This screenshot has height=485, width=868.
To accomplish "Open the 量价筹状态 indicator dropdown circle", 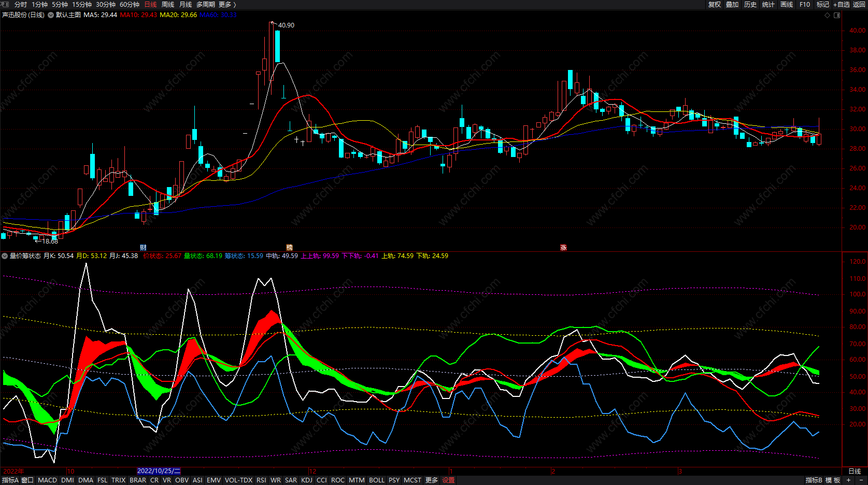I will pyautogui.click(x=5, y=256).
